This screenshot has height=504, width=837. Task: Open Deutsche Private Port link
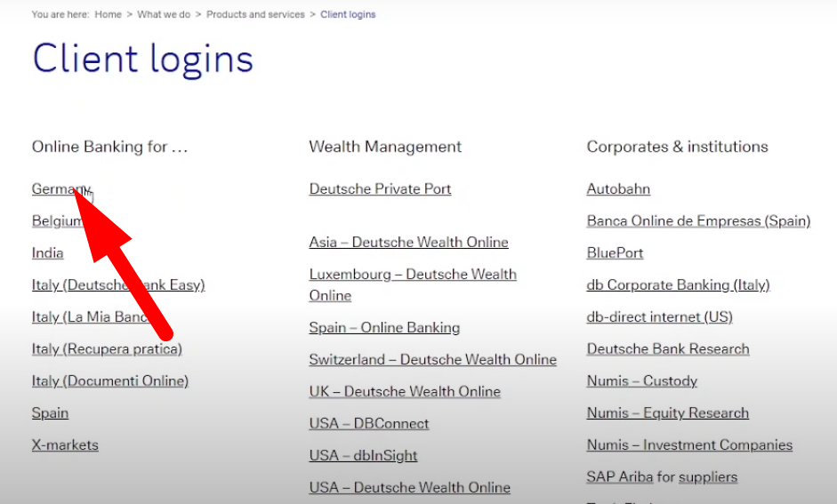point(380,188)
